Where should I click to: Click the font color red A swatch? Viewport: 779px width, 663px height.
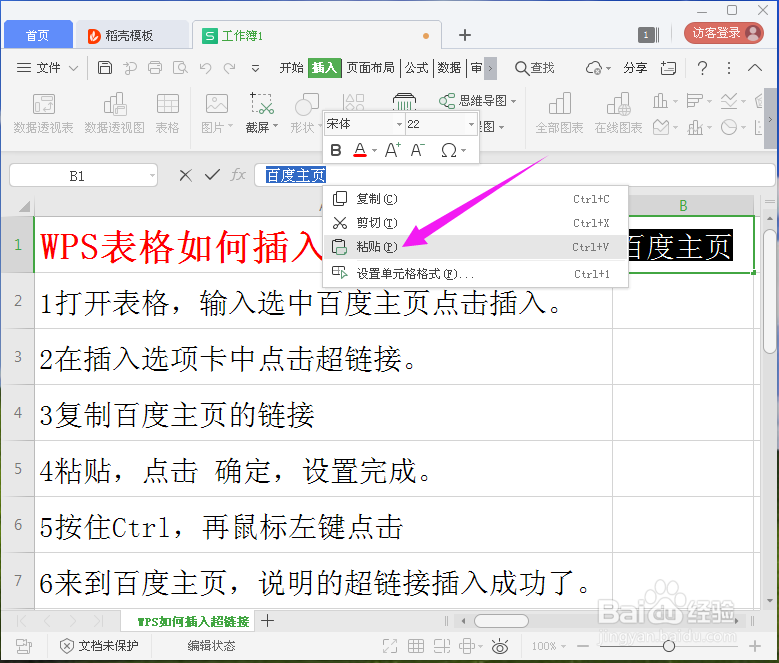coord(360,150)
